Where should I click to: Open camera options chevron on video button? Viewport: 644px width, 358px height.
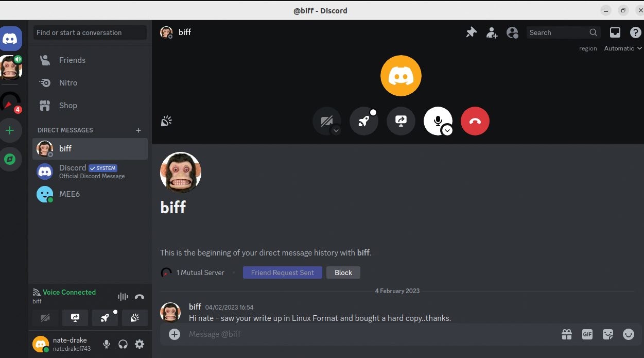tap(336, 130)
